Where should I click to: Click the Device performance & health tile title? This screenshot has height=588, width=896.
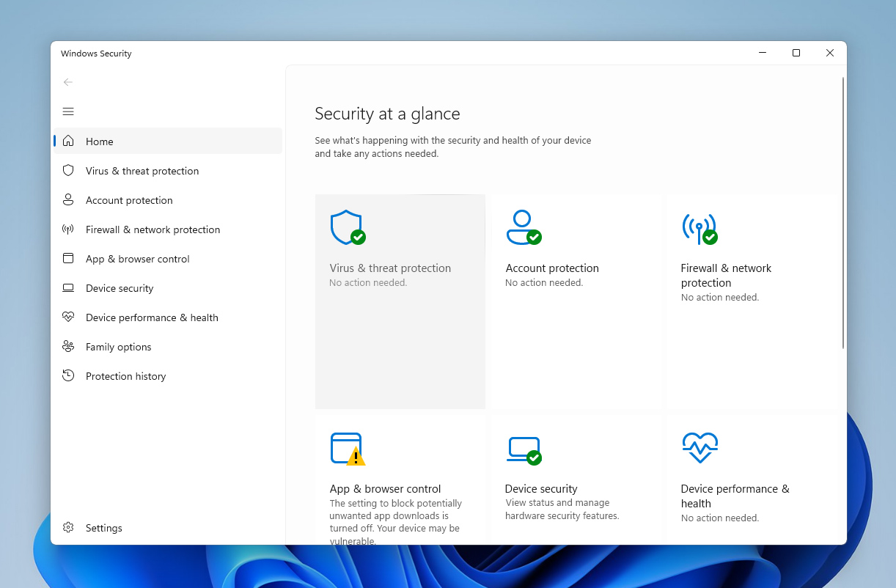[x=735, y=496]
